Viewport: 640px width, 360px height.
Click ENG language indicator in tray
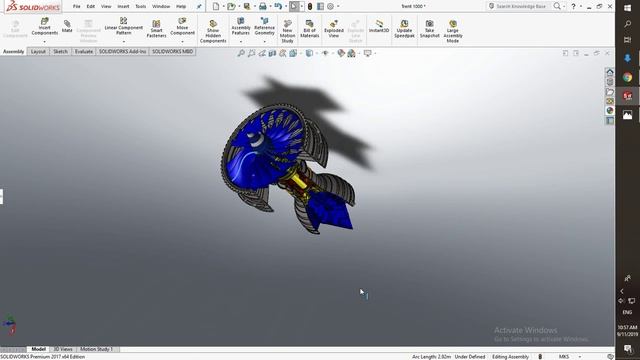click(627, 312)
